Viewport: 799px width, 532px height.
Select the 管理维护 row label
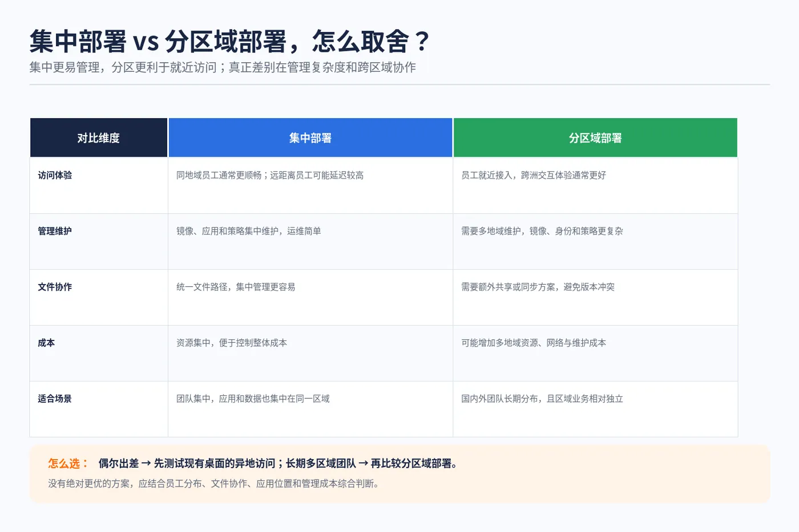55,231
